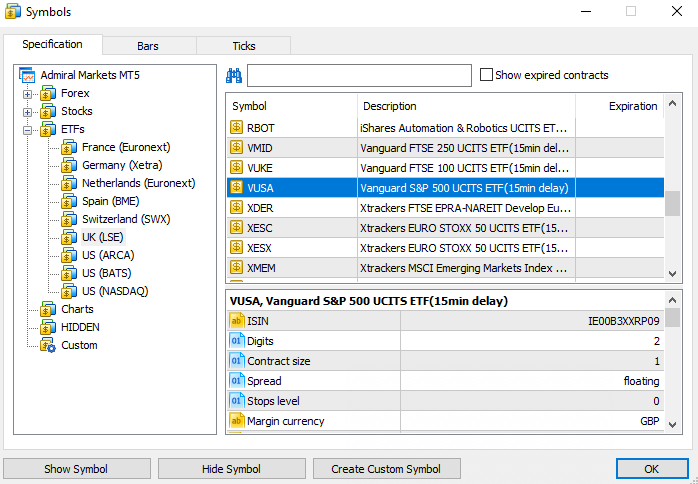Click the Spain (BME) folder icon

coord(69,201)
